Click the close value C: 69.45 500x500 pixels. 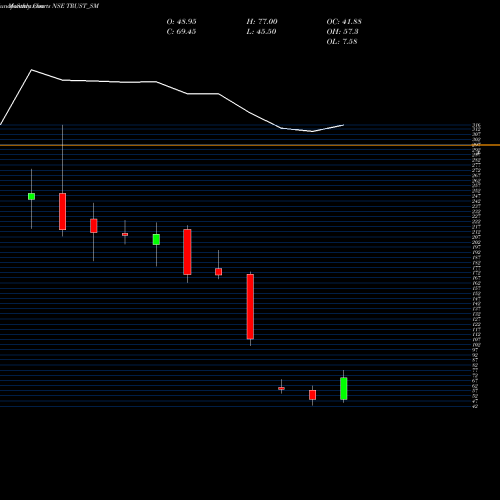point(181,32)
